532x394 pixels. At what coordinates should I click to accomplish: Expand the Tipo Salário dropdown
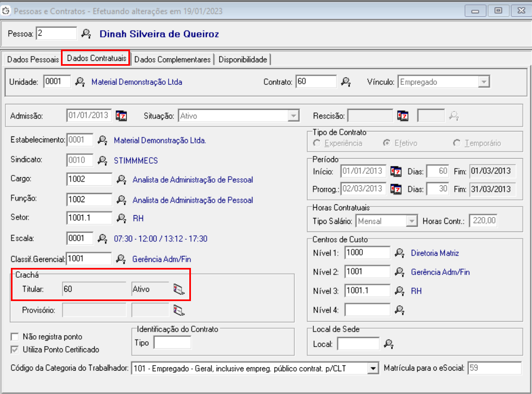pos(412,221)
